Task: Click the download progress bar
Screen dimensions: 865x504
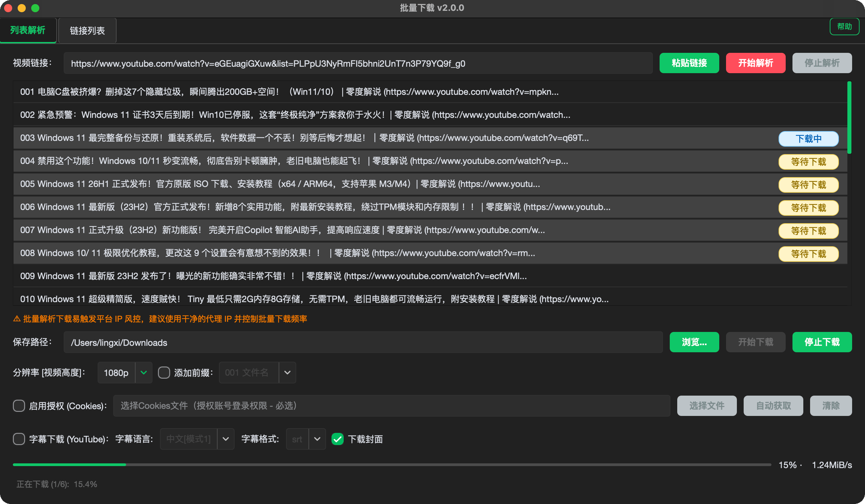Action: pyautogui.click(x=391, y=465)
